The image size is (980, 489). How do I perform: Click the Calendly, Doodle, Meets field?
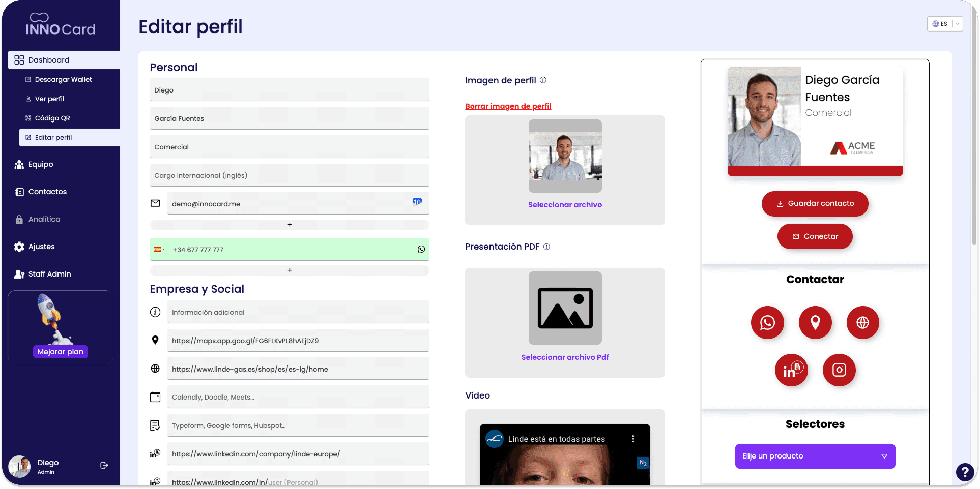298,397
